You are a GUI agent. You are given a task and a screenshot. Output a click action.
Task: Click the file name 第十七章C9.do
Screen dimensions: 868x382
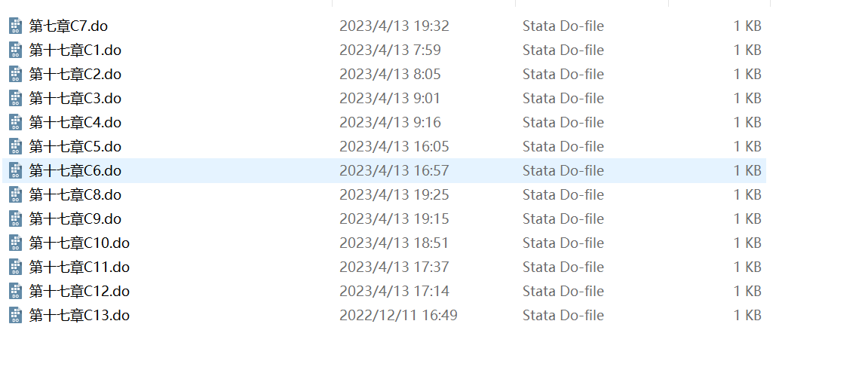tap(75, 219)
